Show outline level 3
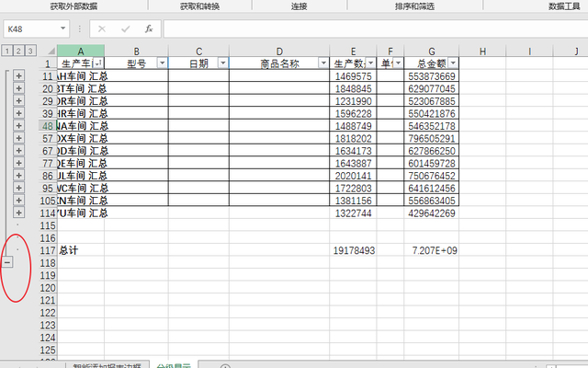Viewport: 588px width, 368px height. (x=30, y=51)
